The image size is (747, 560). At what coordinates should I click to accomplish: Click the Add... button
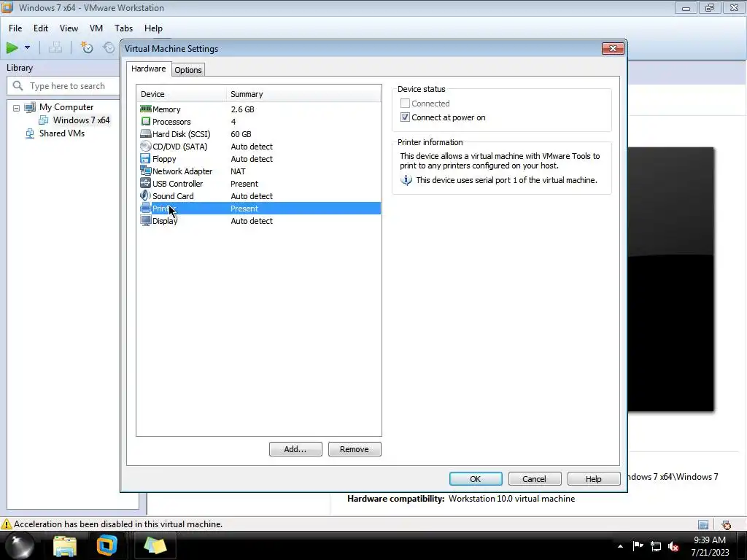click(x=295, y=449)
